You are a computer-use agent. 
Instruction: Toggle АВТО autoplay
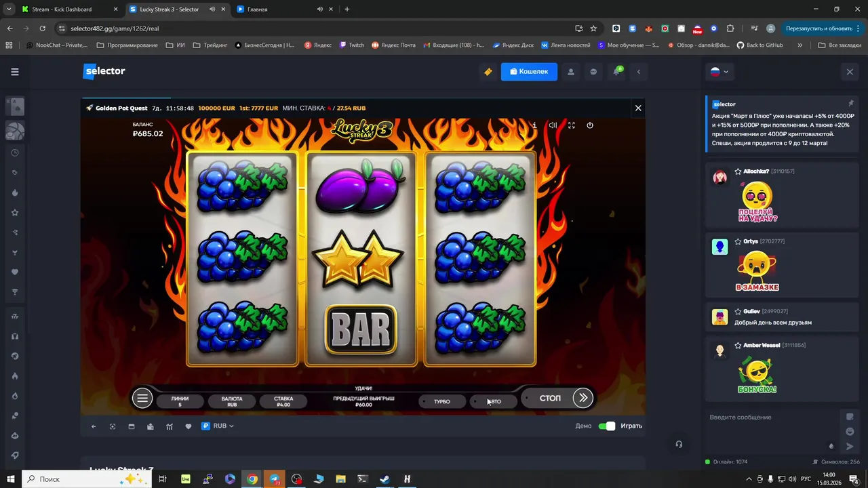(494, 401)
